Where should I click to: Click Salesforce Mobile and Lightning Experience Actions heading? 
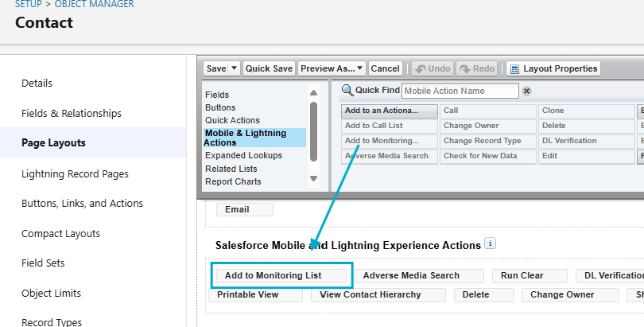pyautogui.click(x=348, y=245)
